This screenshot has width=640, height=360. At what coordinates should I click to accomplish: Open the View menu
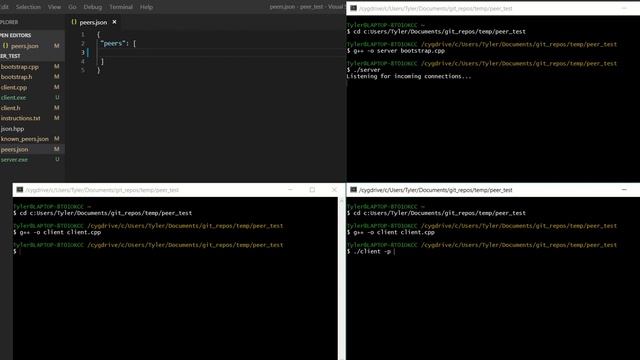pos(54,7)
